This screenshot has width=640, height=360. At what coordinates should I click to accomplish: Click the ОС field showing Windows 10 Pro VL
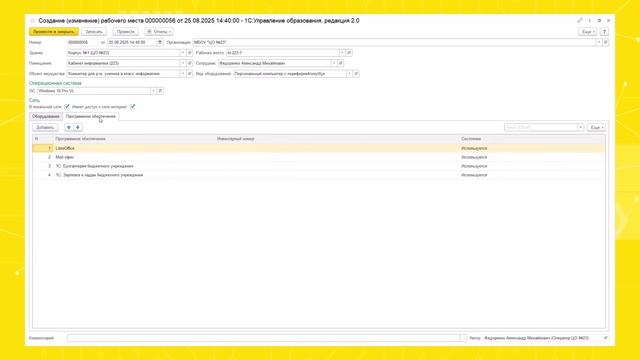[x=94, y=91]
